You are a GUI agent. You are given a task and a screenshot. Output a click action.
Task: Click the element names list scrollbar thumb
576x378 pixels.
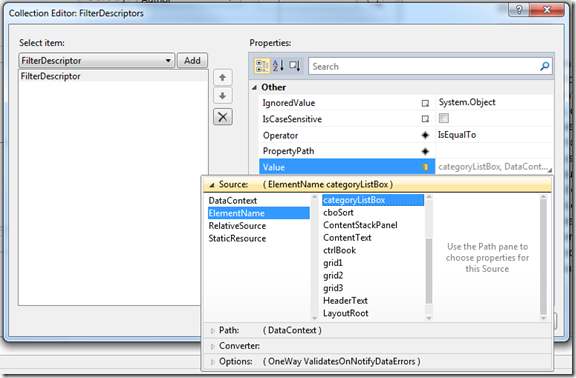429,271
